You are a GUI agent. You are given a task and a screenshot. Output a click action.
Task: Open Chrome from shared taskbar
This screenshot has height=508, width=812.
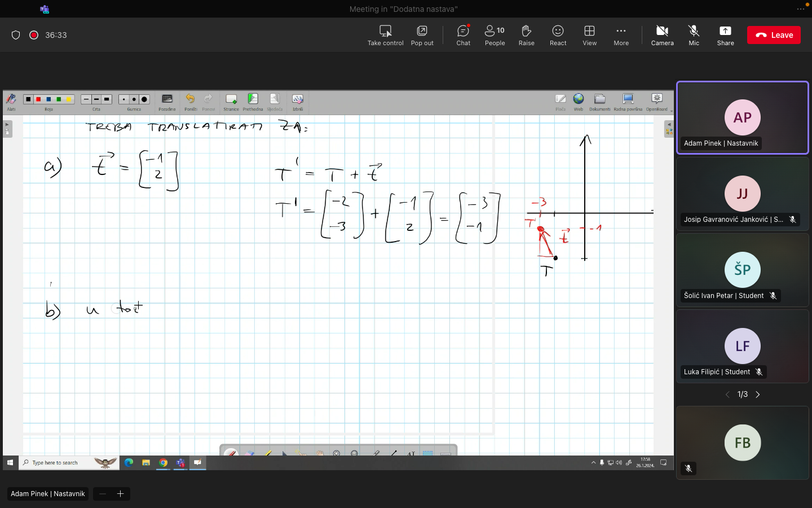[163, 463]
